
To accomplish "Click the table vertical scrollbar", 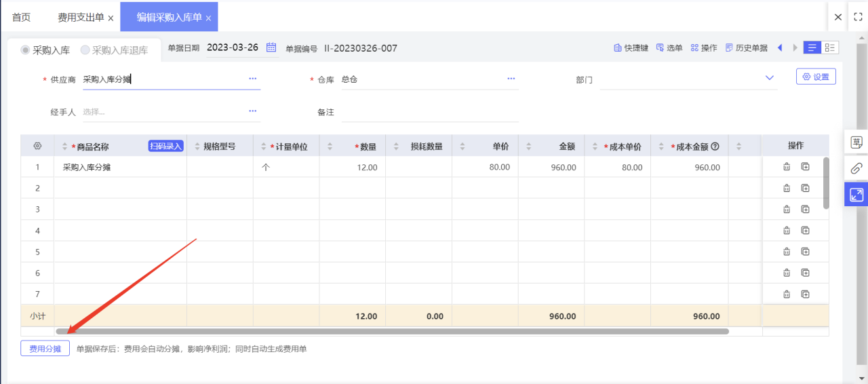I will pos(826,183).
